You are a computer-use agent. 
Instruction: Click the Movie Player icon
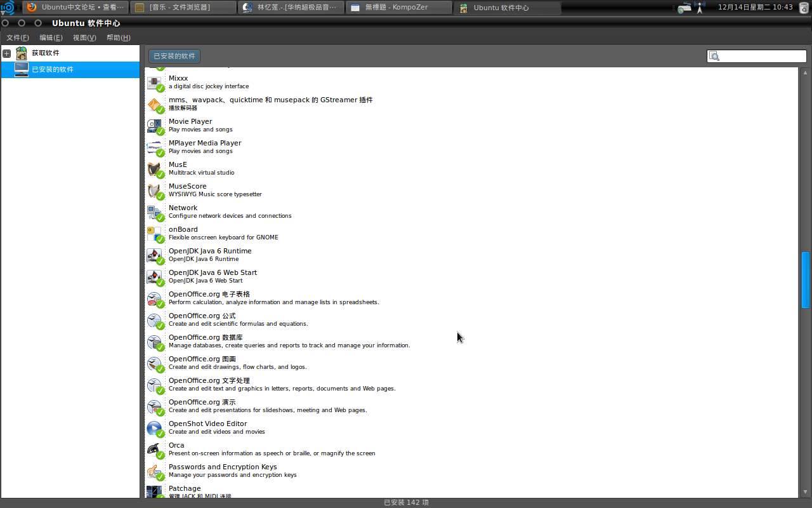tap(155, 126)
